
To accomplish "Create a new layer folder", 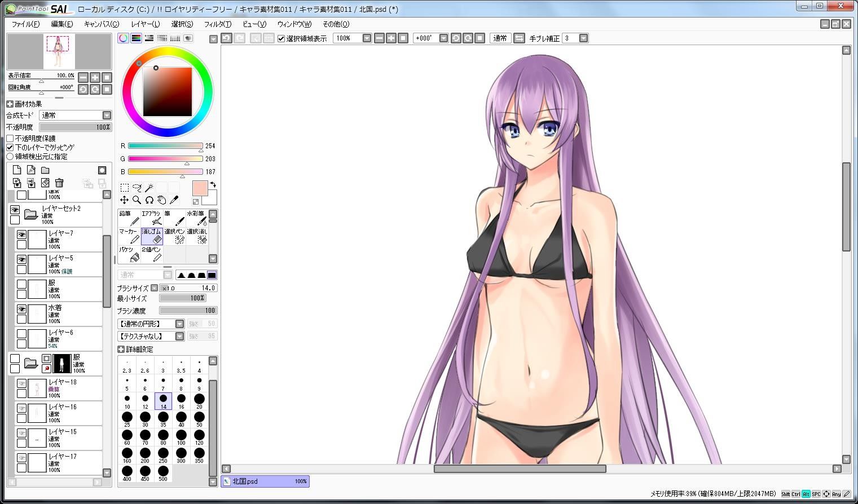I will pos(45,170).
